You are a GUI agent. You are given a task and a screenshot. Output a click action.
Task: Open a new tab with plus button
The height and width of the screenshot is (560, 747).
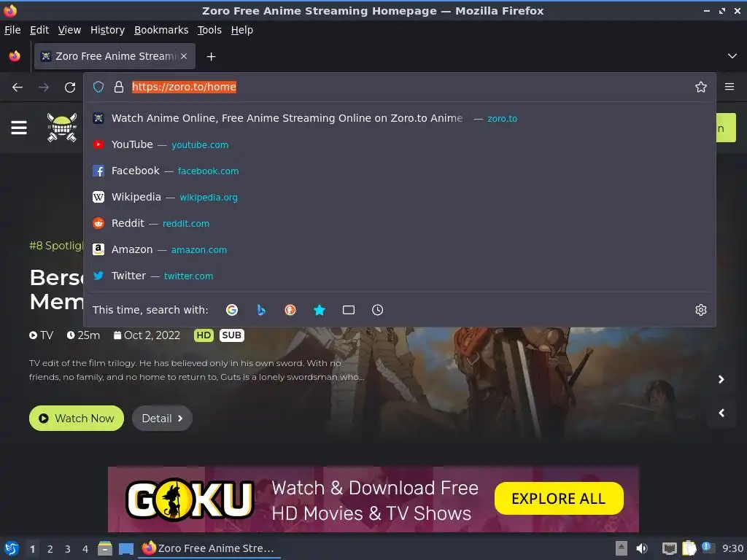(x=211, y=57)
